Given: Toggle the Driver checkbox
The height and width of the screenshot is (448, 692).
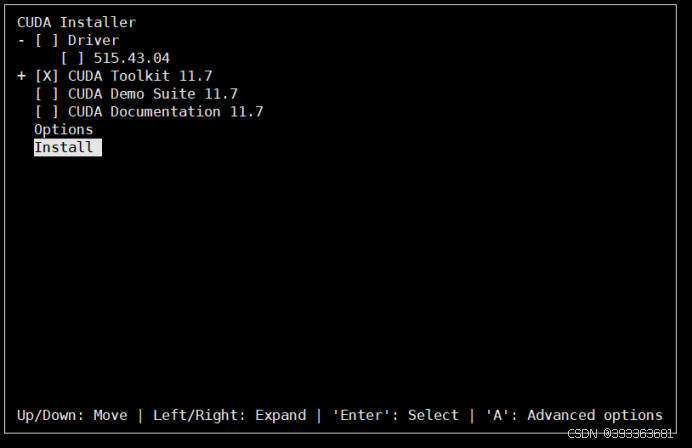Looking at the screenshot, I should (46, 41).
